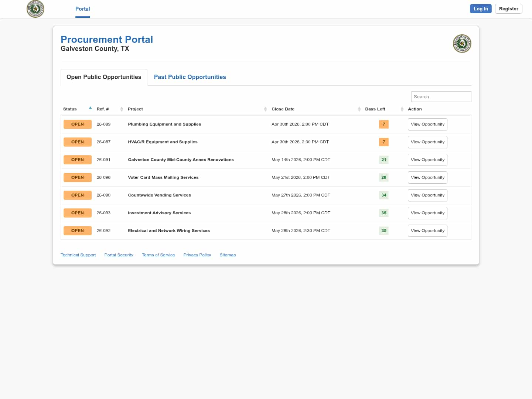Click the Register button

(508, 9)
